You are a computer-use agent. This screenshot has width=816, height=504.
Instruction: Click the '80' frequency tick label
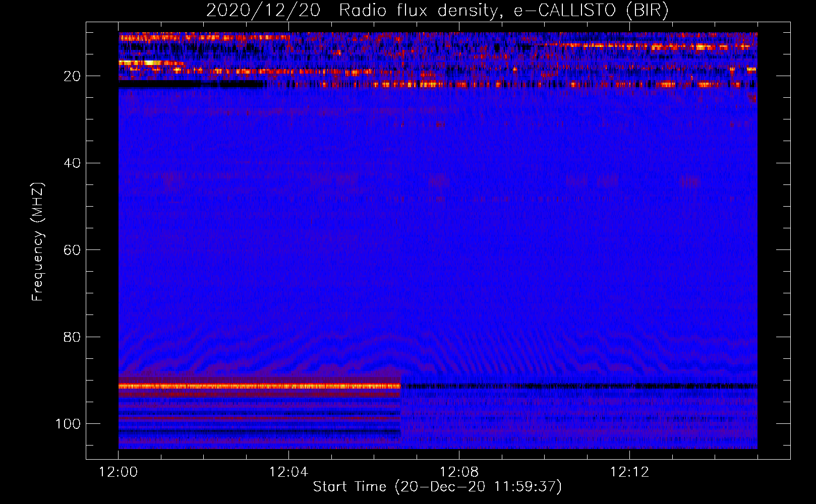point(73,337)
